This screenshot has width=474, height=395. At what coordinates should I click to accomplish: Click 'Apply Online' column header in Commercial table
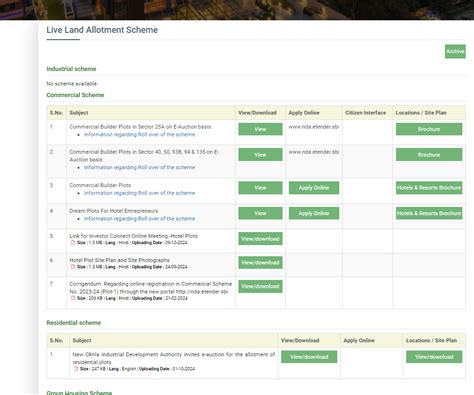point(304,113)
